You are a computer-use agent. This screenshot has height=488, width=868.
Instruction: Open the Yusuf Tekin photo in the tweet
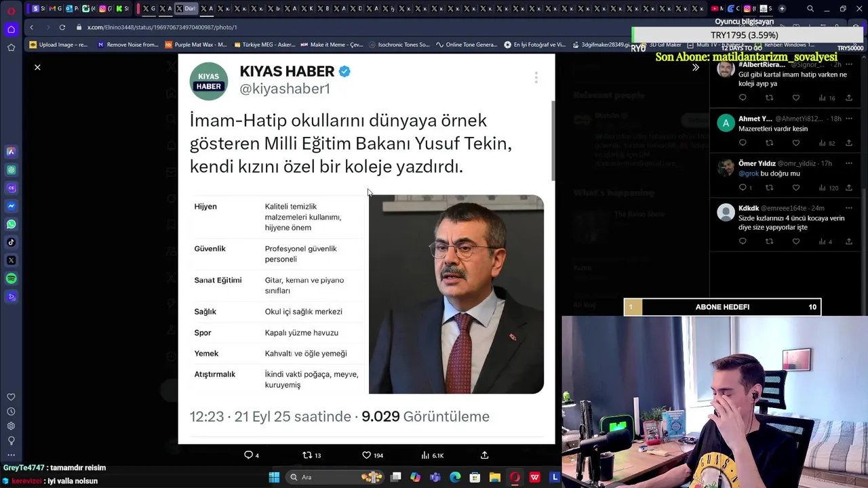pyautogui.click(x=456, y=294)
